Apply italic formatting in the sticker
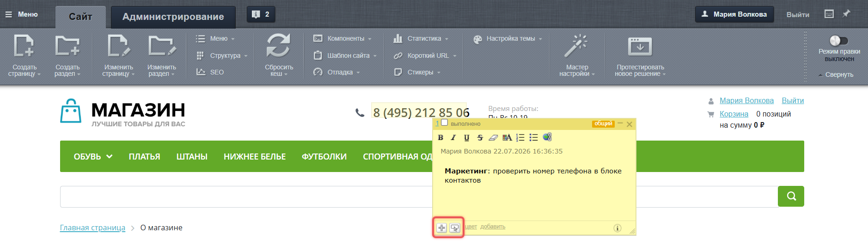 coord(453,137)
